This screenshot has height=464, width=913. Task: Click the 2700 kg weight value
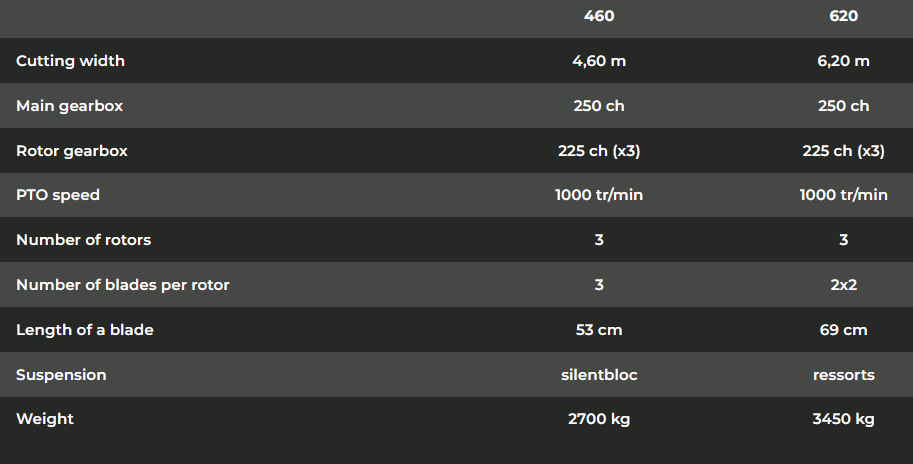coord(599,419)
